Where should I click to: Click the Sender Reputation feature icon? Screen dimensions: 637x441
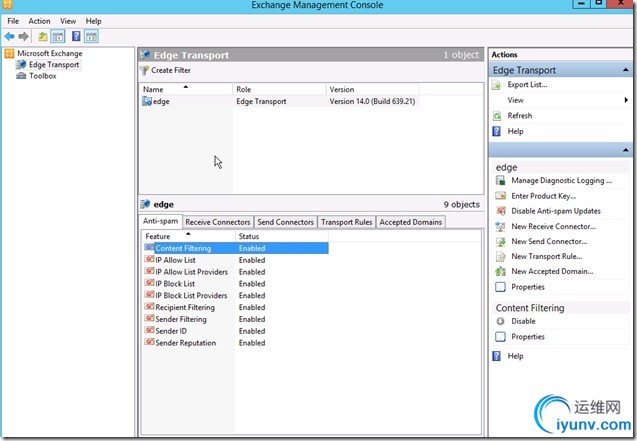[149, 342]
